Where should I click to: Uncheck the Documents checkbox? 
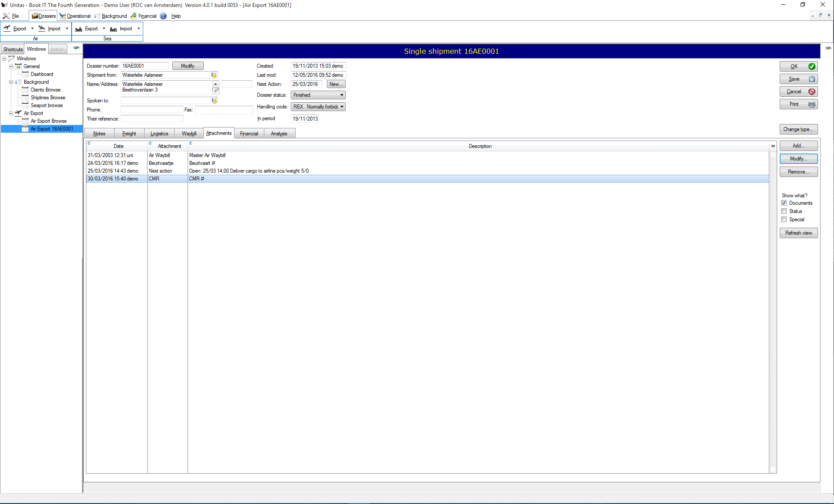click(x=784, y=203)
